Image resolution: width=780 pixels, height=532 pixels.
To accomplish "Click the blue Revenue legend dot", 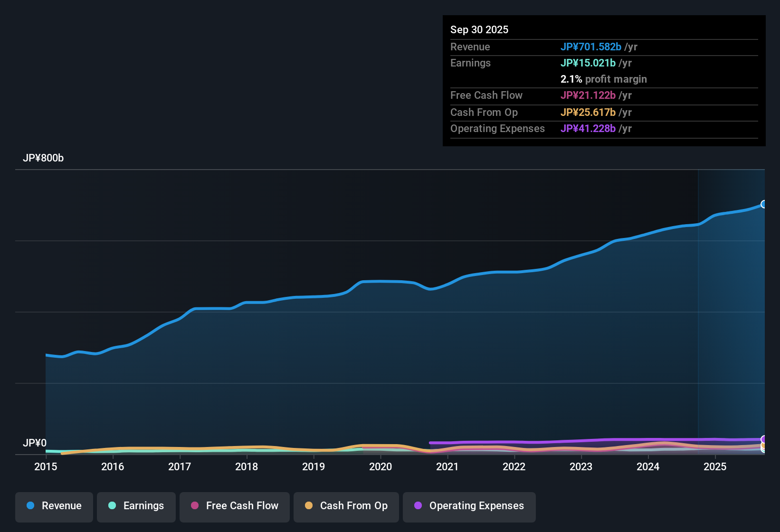I will [30, 506].
